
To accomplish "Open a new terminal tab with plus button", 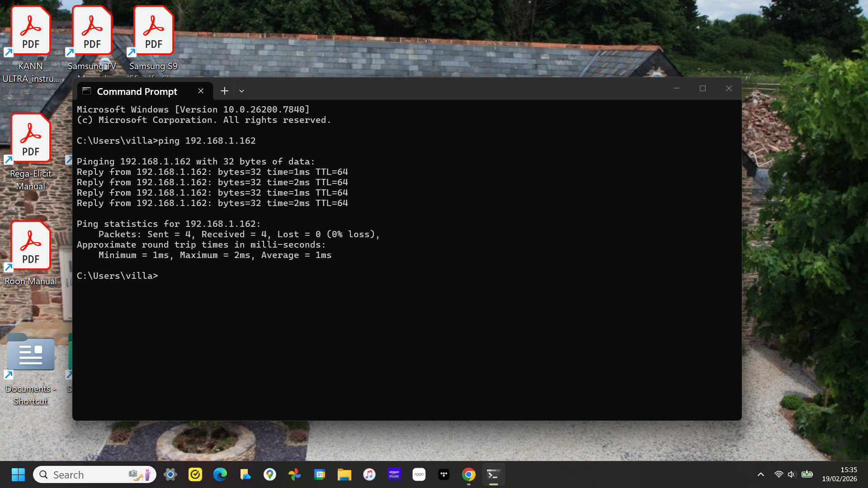I will click(224, 91).
